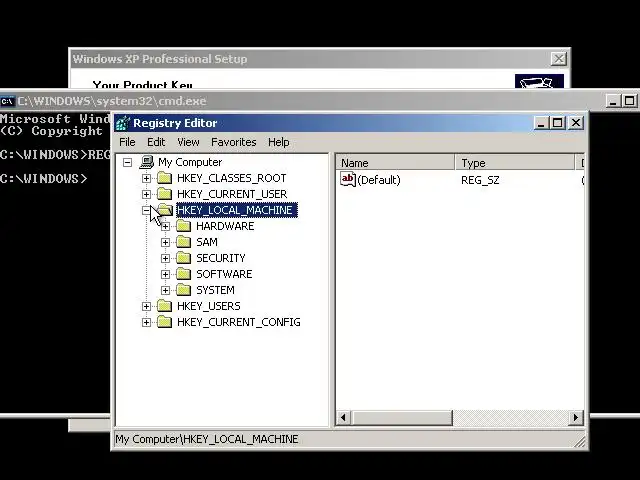Select the SOFTWARE key label

point(224,274)
